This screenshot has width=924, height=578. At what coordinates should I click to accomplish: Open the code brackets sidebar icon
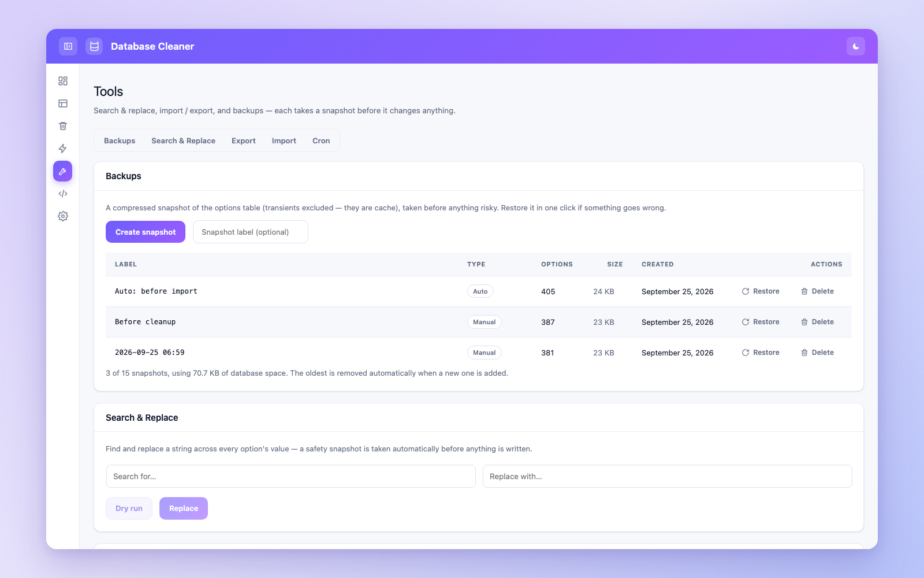point(63,194)
